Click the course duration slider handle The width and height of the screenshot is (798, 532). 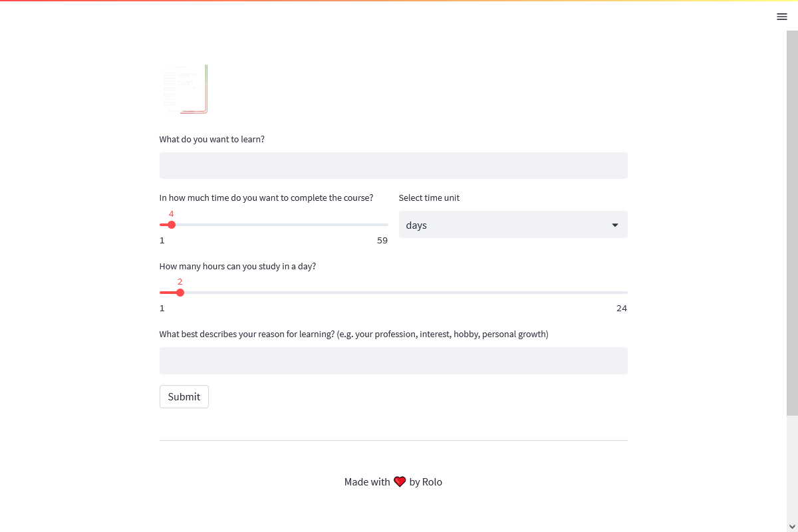tap(172, 225)
